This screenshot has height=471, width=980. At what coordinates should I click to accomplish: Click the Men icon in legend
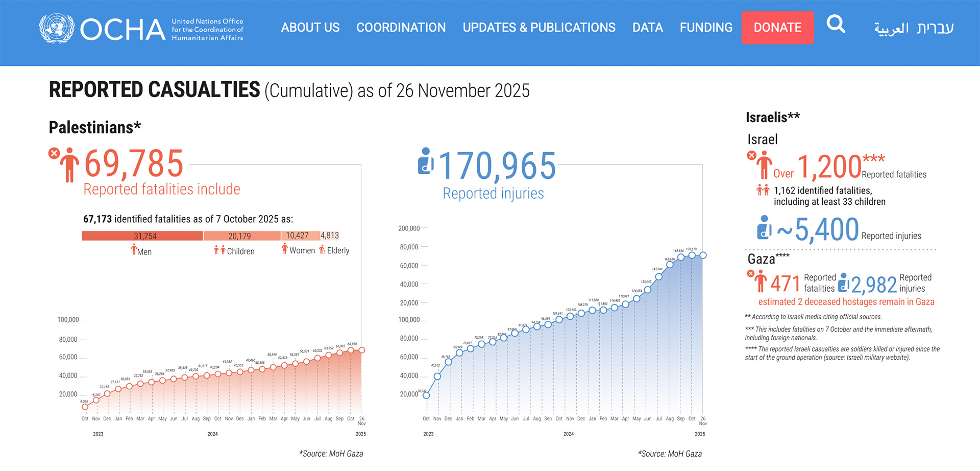click(134, 249)
